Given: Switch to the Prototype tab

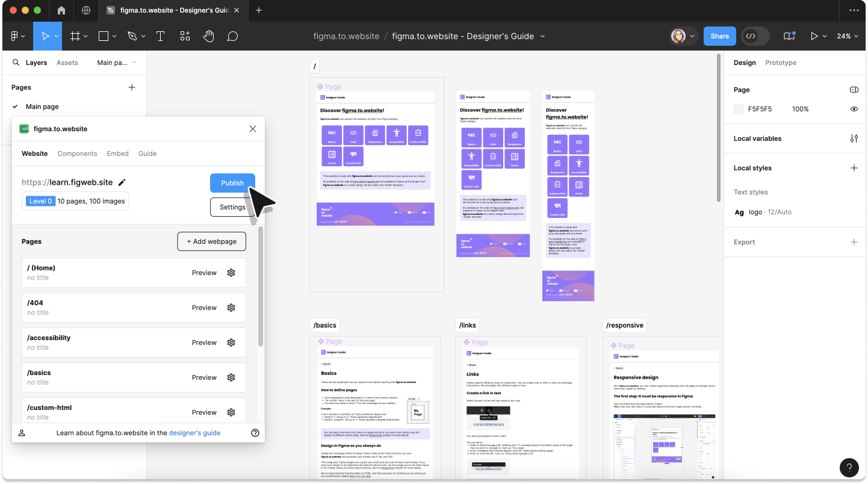Looking at the screenshot, I should [x=781, y=63].
